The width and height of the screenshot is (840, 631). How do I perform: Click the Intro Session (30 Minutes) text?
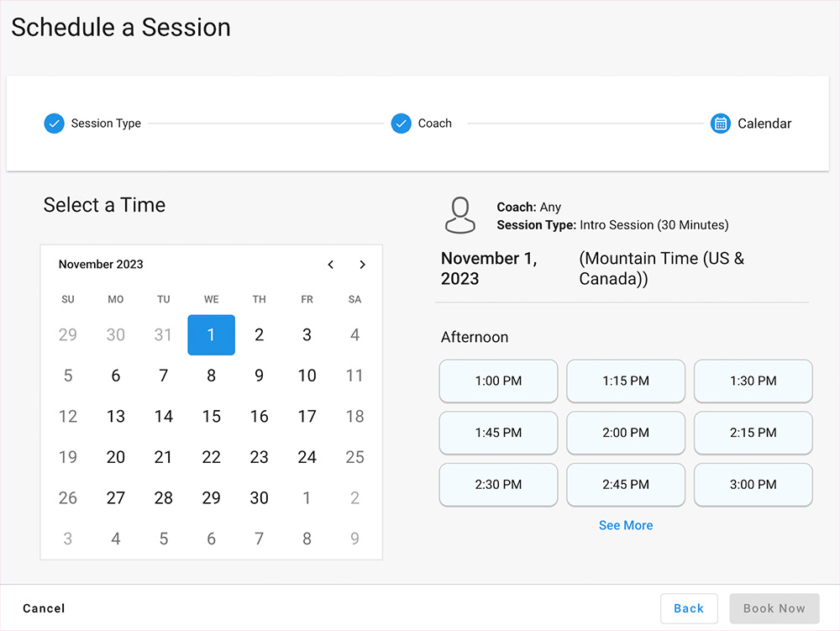click(x=654, y=225)
